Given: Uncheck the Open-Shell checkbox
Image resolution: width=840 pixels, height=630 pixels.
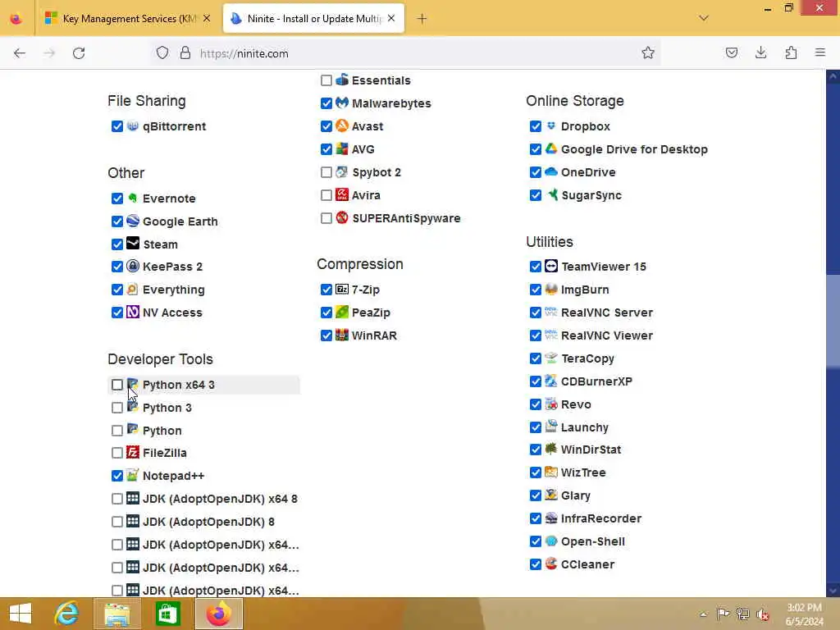Looking at the screenshot, I should (x=535, y=541).
